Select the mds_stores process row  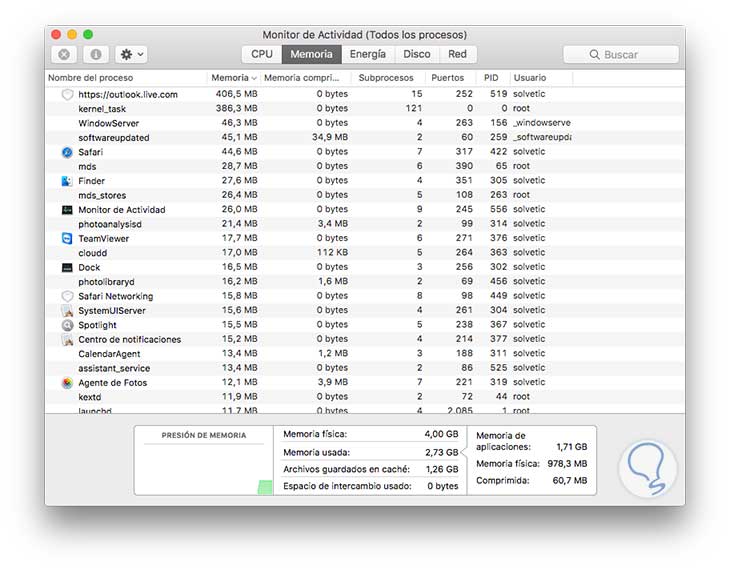tap(365, 195)
